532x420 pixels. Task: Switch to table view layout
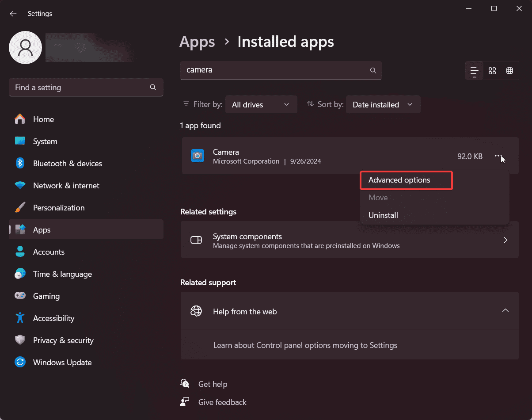(509, 71)
